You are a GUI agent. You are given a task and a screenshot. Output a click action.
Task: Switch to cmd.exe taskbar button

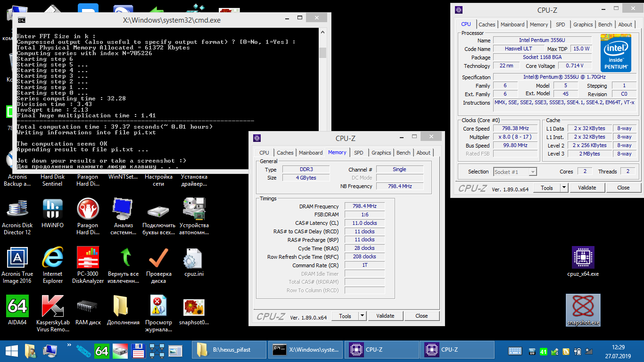[x=305, y=350]
